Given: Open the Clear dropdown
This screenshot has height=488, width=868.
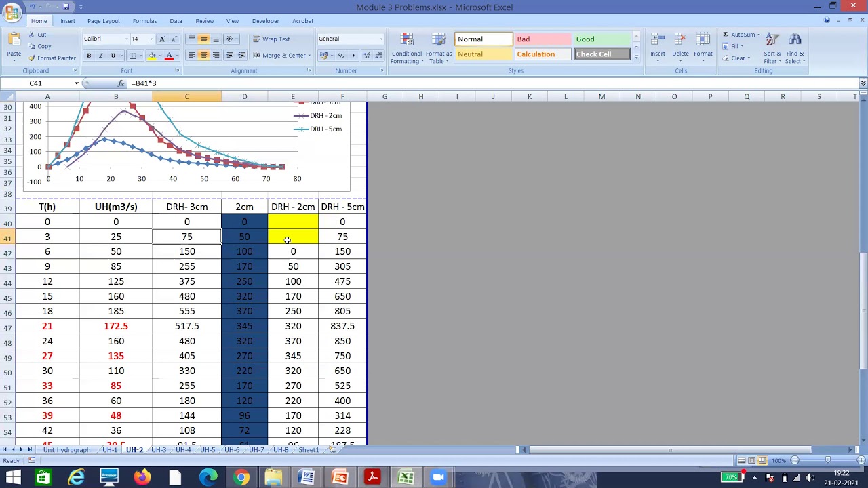Looking at the screenshot, I should [x=735, y=58].
